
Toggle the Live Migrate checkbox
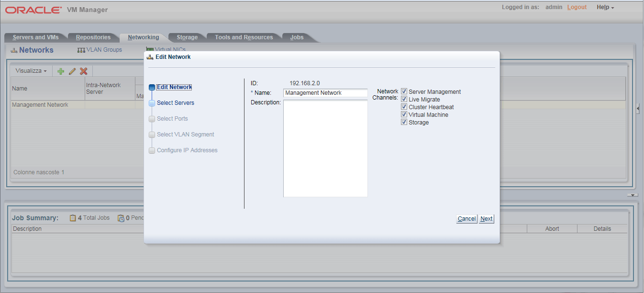point(404,99)
